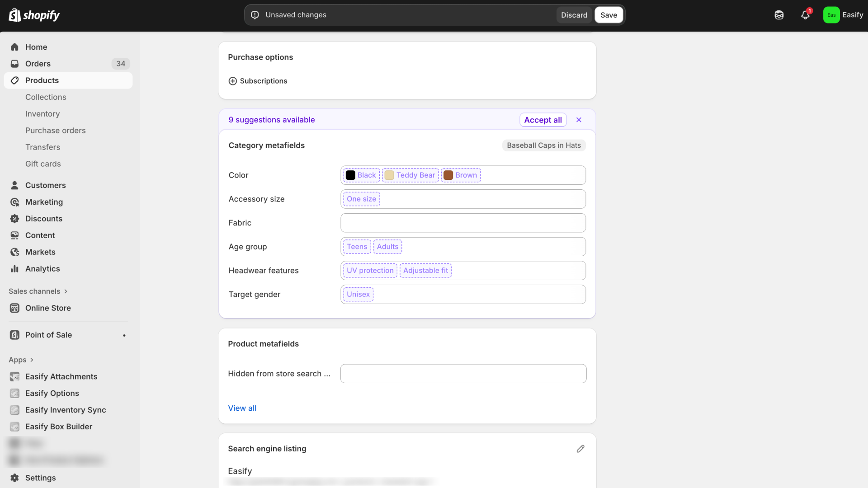The image size is (868, 488).
Task: Select the Brown color suggestion
Action: coord(461,175)
